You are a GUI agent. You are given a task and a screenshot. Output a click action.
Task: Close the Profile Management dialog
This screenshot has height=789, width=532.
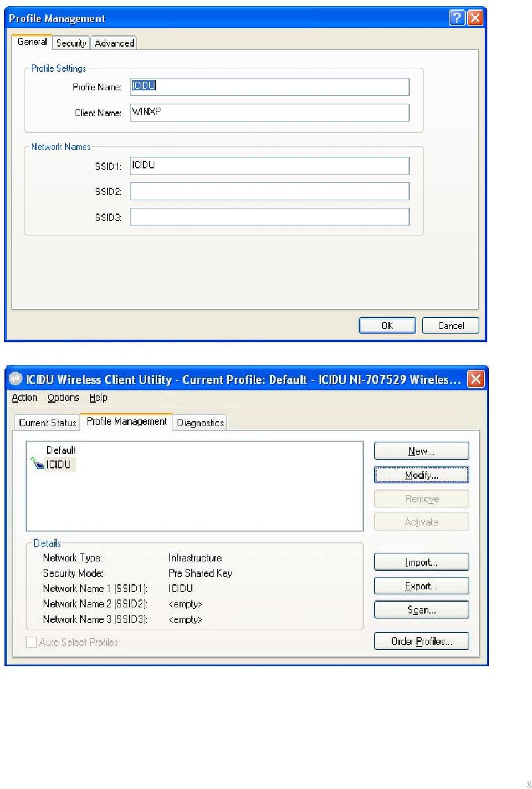tap(475, 18)
